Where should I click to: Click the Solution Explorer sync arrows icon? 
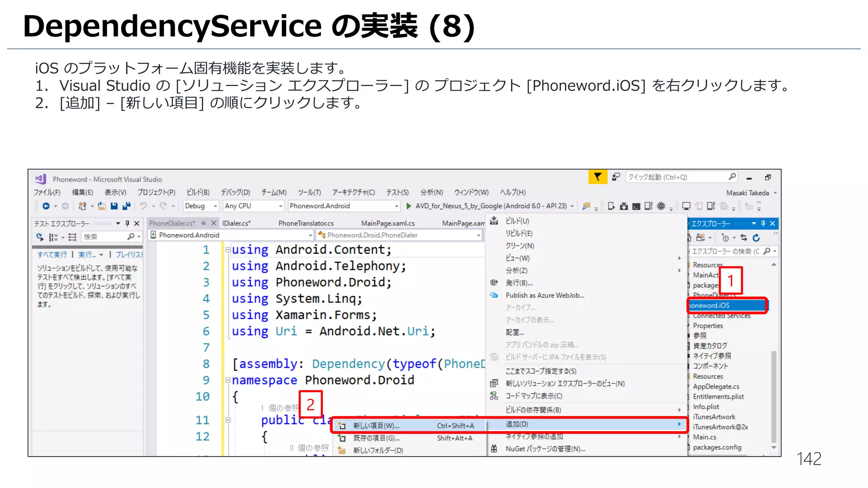pyautogui.click(x=744, y=238)
